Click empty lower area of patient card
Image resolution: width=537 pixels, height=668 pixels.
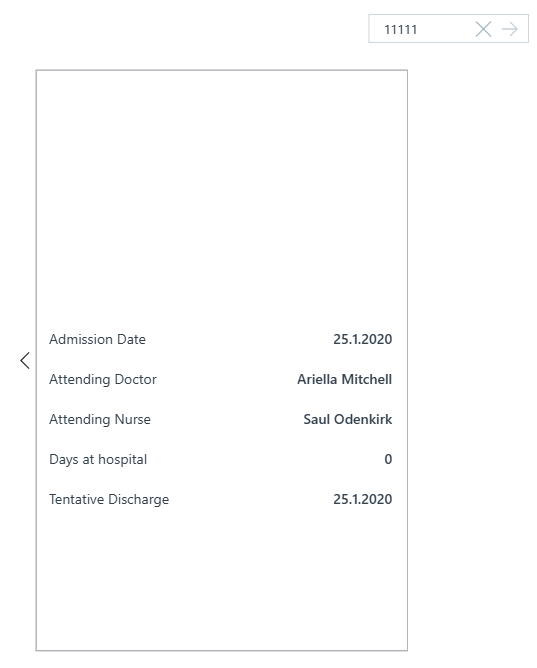click(x=221, y=584)
